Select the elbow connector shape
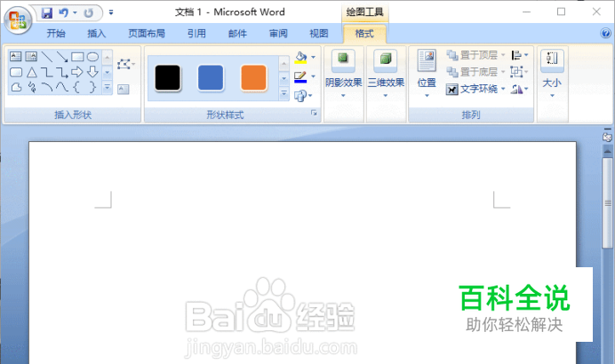This screenshot has height=364, width=615. (x=47, y=72)
